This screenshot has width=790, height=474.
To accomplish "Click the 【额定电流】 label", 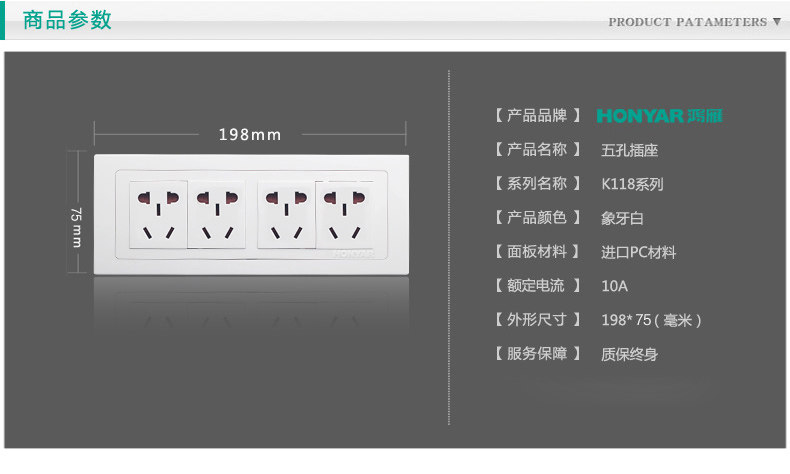I will tap(537, 286).
